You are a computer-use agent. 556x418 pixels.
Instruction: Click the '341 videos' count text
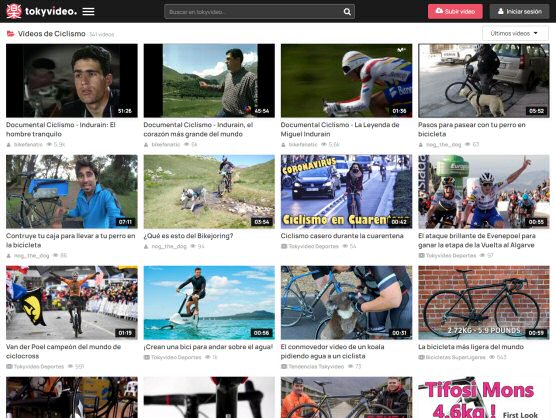click(101, 34)
